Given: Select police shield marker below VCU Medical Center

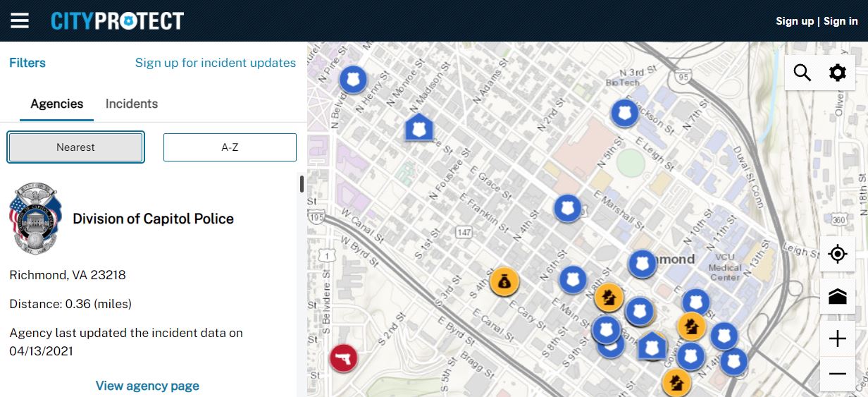Looking at the screenshot, I should pyautogui.click(x=696, y=303).
